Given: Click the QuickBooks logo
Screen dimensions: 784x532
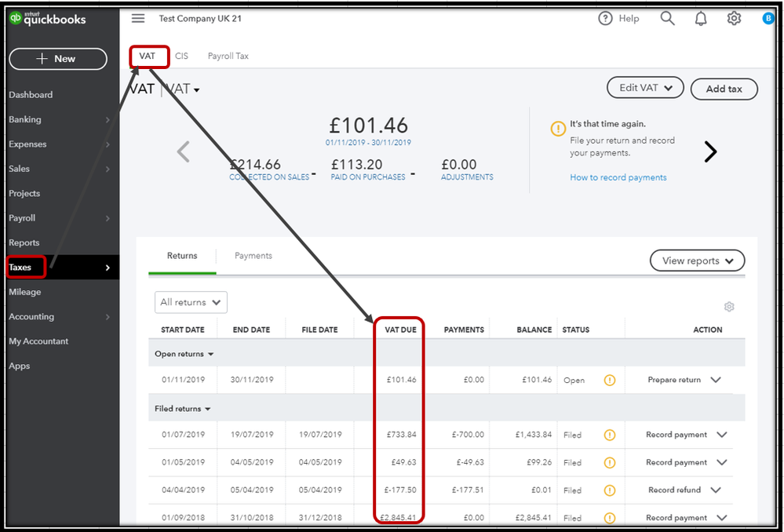Looking at the screenshot, I should click(x=48, y=19).
